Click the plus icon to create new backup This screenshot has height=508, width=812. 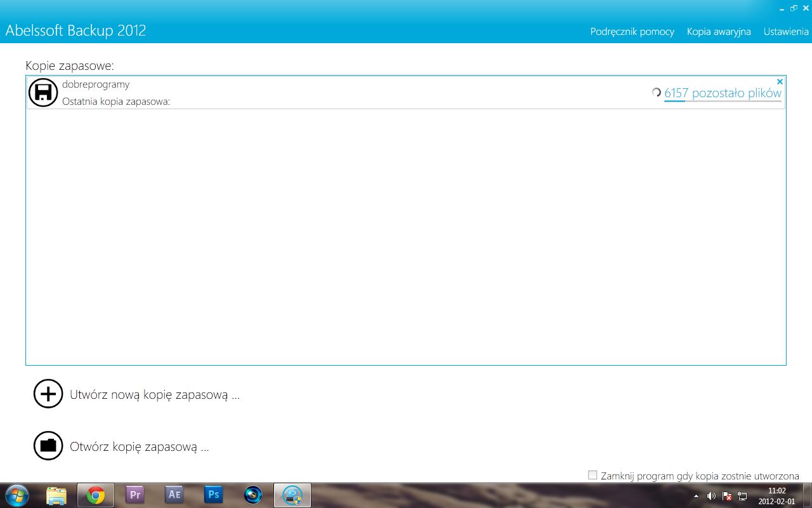[48, 394]
